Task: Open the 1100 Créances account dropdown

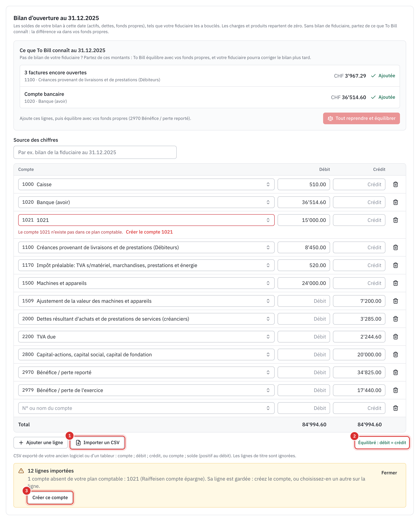Action: [146, 247]
